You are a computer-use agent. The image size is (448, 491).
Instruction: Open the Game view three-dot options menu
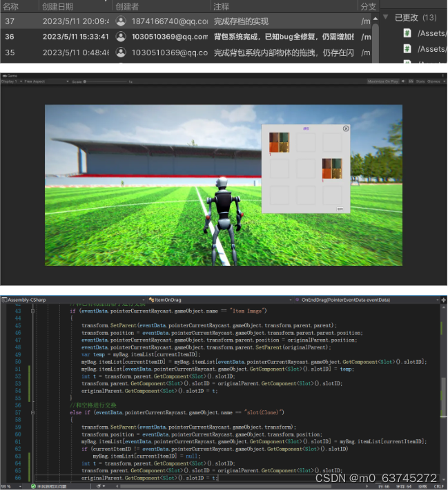click(x=442, y=76)
